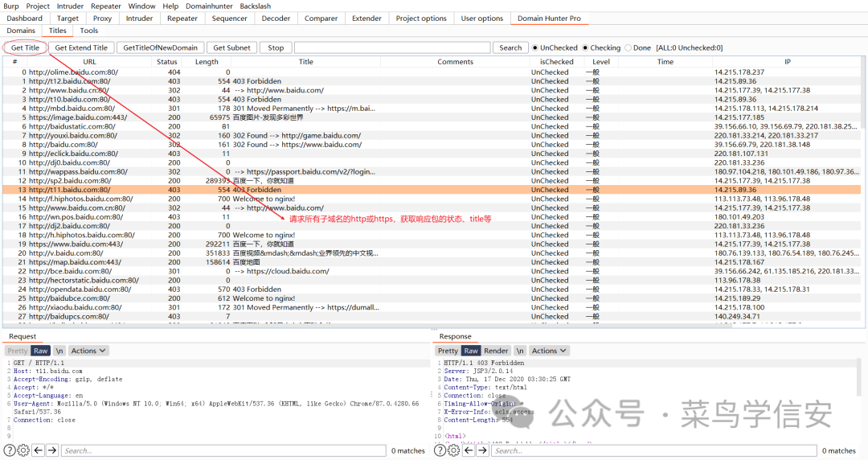Click the GetTitleOfNewDomain button

click(161, 47)
